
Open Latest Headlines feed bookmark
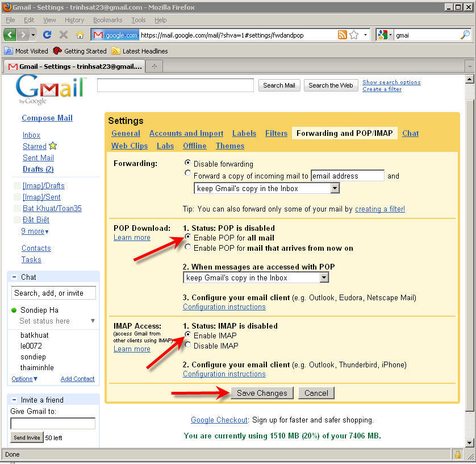(140, 51)
